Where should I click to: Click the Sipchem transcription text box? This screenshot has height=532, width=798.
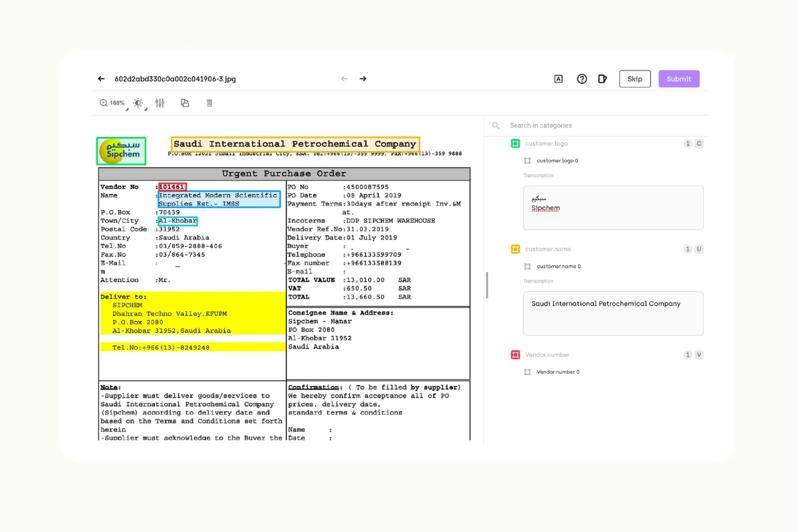coord(612,207)
